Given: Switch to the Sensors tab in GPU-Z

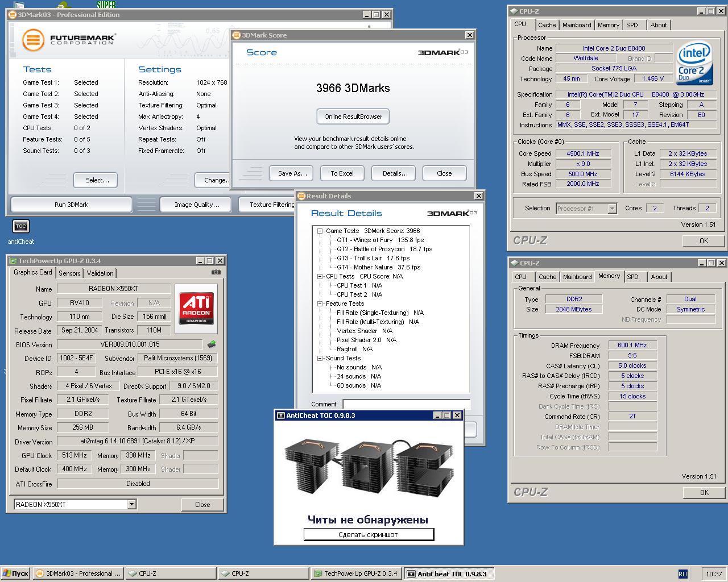Looking at the screenshot, I should click(x=69, y=273).
